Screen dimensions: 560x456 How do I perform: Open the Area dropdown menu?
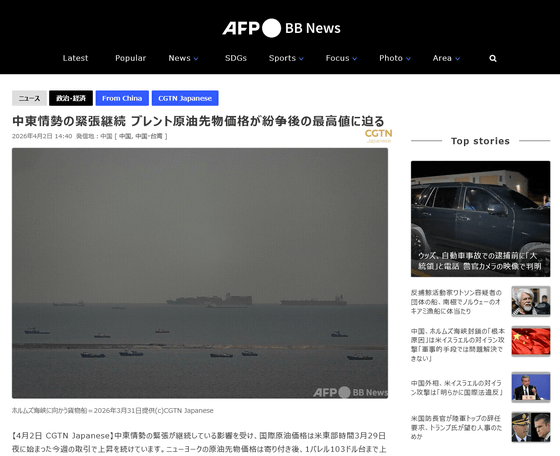446,58
